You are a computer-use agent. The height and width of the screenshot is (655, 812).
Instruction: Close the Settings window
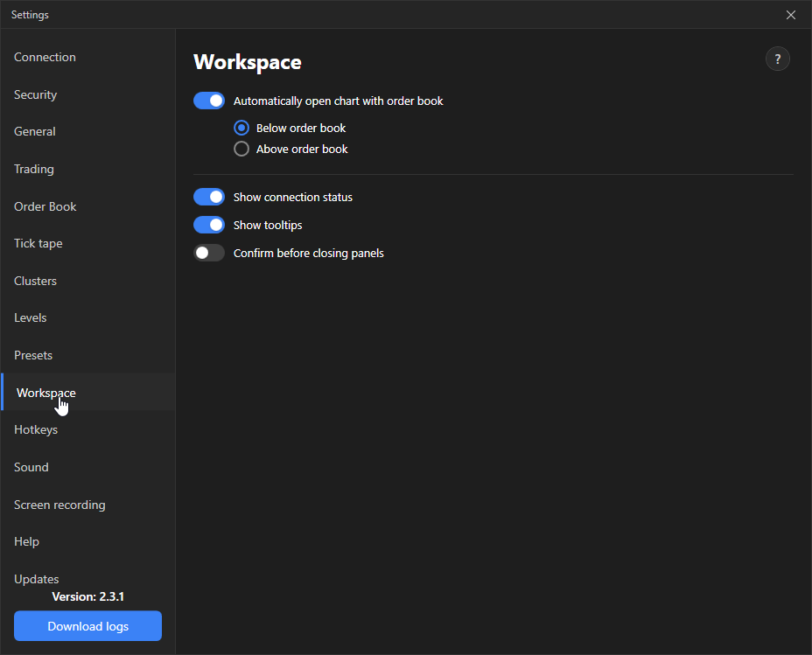[x=791, y=15]
